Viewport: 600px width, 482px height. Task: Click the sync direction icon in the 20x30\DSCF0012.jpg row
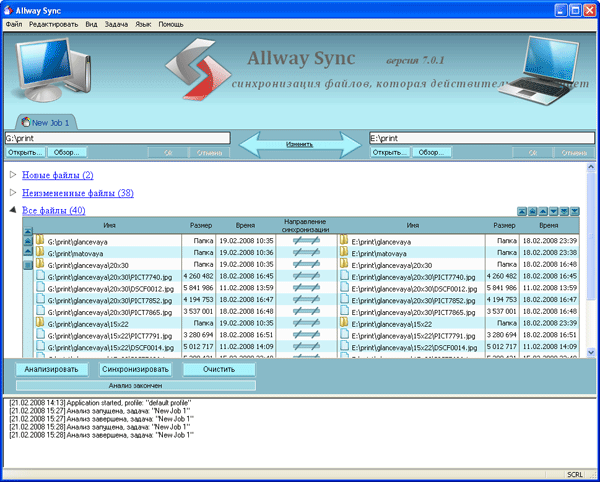tap(306, 288)
